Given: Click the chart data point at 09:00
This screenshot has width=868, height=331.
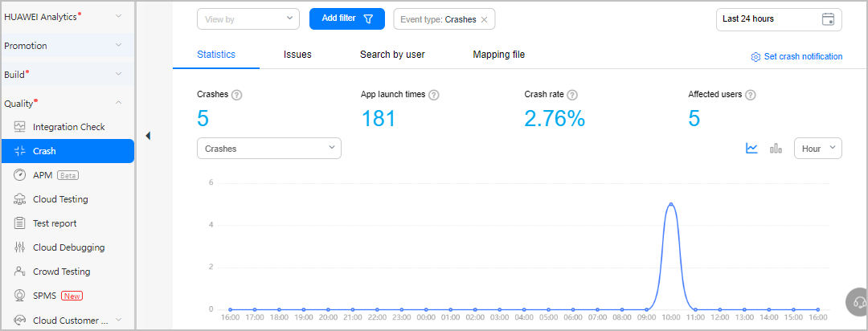Looking at the screenshot, I should (x=646, y=309).
